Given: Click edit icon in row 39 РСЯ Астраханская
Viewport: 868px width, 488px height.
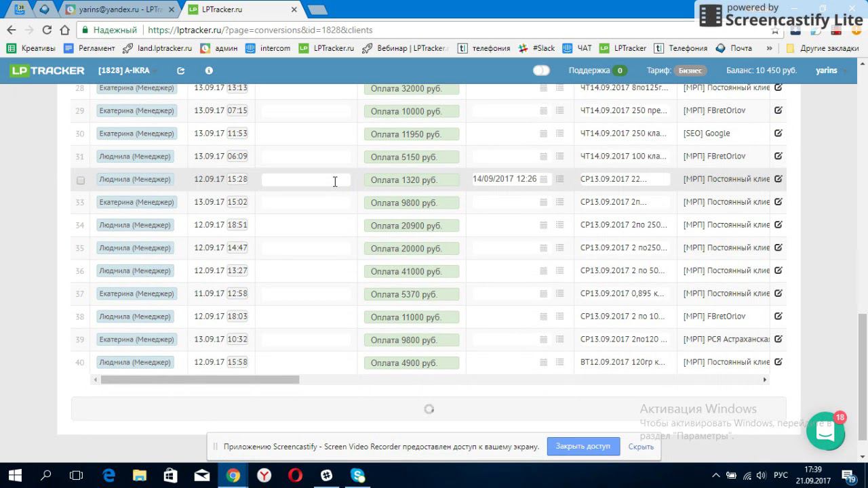Looking at the screenshot, I should tap(778, 339).
